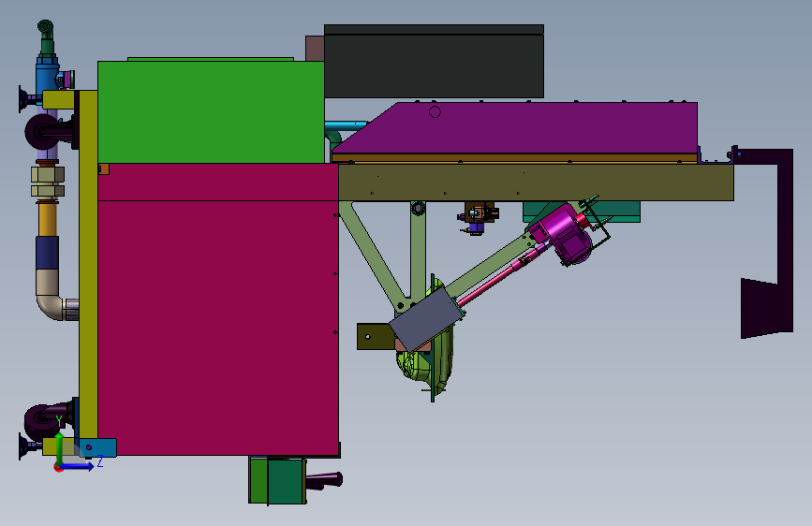Select the cyan horizontal pipe

(x=346, y=125)
